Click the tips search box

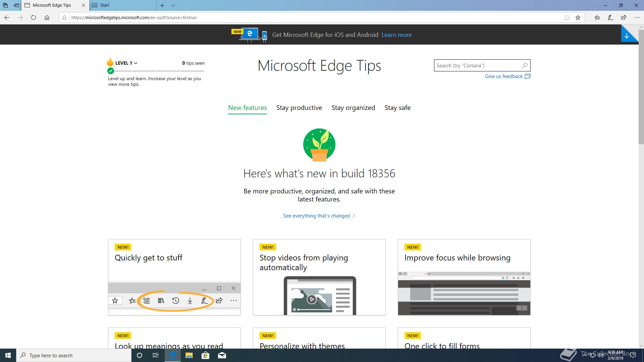tap(478, 66)
